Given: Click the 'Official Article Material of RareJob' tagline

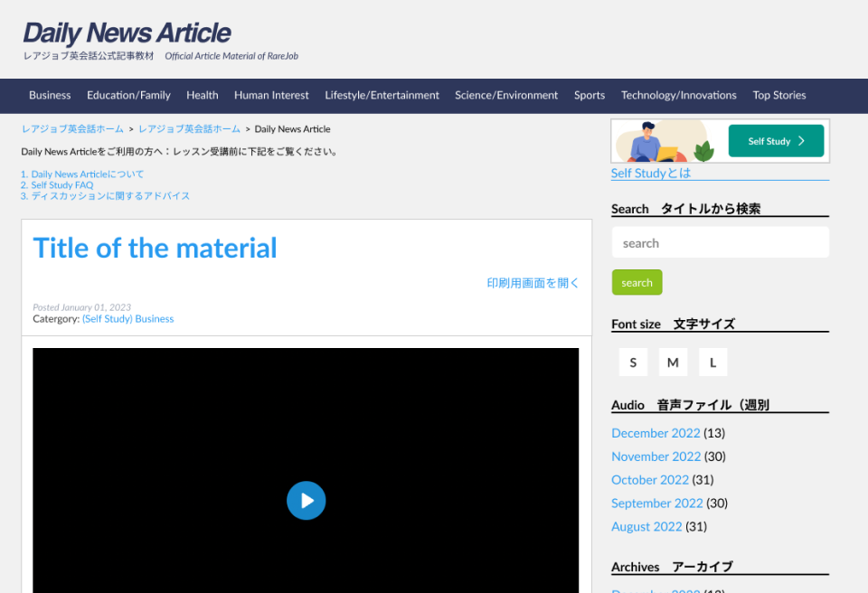Looking at the screenshot, I should [231, 56].
